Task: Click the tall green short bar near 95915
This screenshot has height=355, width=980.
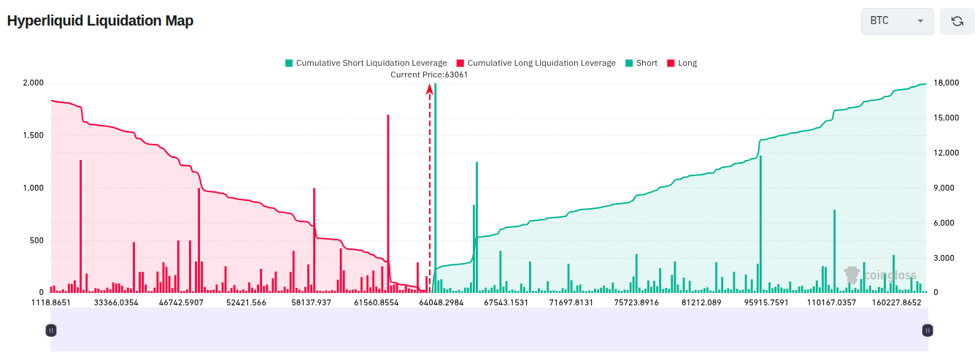Action: click(x=760, y=224)
